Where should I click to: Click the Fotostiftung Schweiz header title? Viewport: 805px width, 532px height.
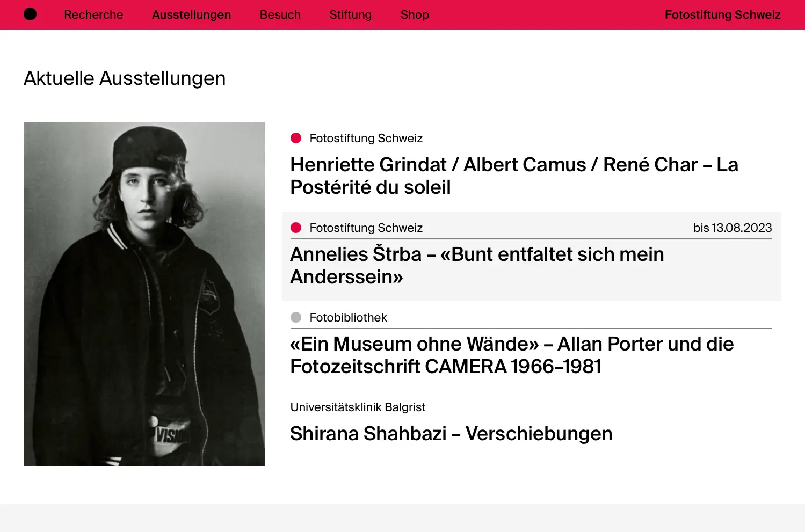[x=722, y=14]
